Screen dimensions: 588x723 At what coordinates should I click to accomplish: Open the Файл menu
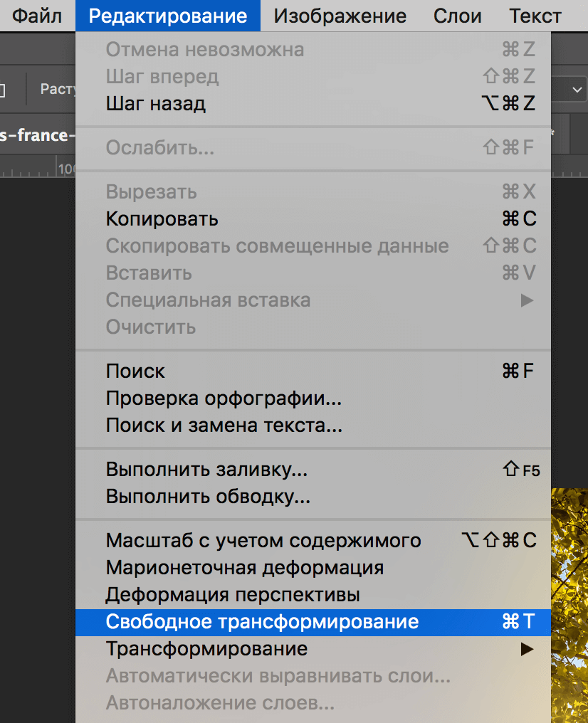pyautogui.click(x=36, y=16)
